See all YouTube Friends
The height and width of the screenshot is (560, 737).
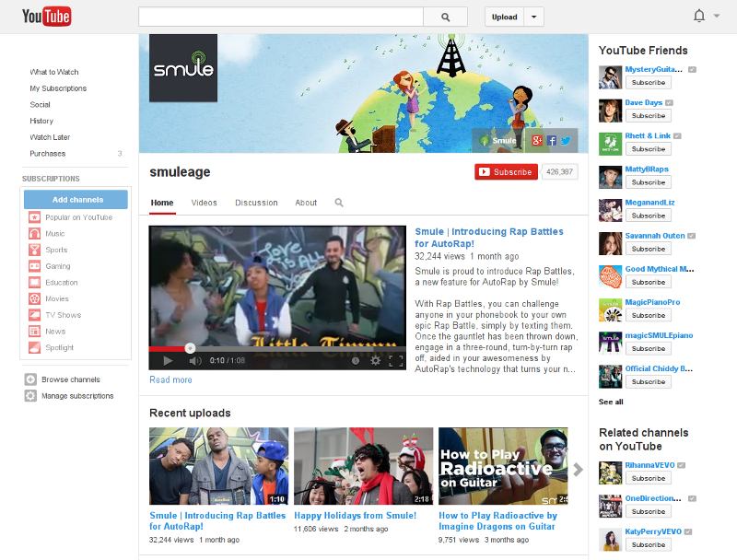[611, 402]
